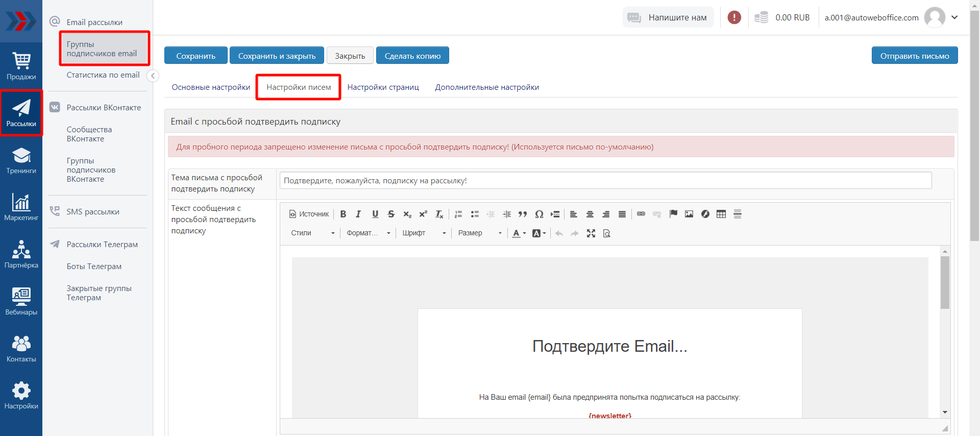The height and width of the screenshot is (436, 980).
Task: Insert a link using the chain icon
Action: 641,214
